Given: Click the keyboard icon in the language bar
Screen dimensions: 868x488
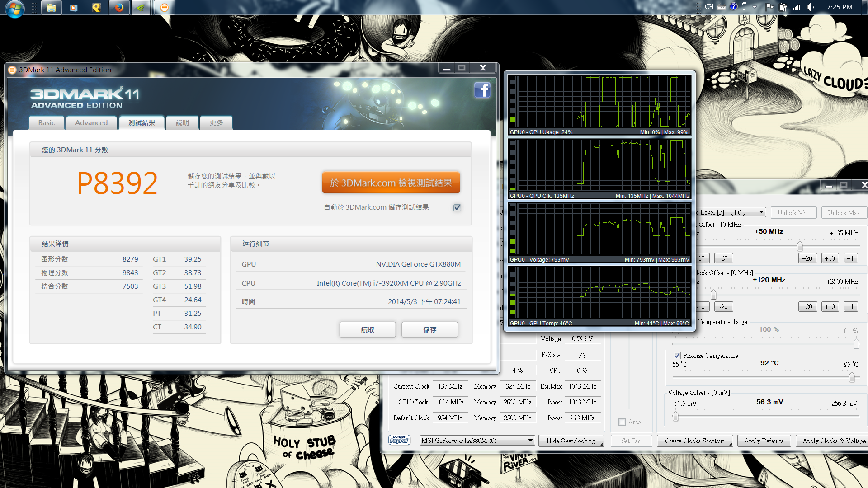Looking at the screenshot, I should (722, 7).
